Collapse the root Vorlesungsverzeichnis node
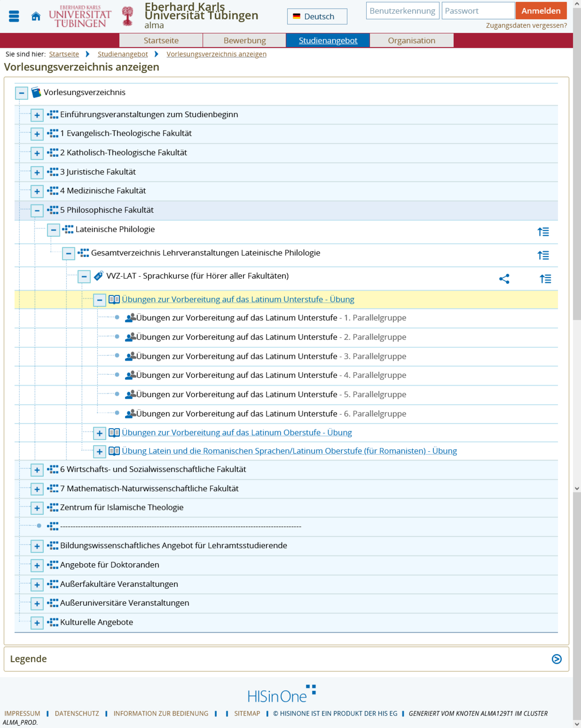The width and height of the screenshot is (581, 728). click(21, 93)
